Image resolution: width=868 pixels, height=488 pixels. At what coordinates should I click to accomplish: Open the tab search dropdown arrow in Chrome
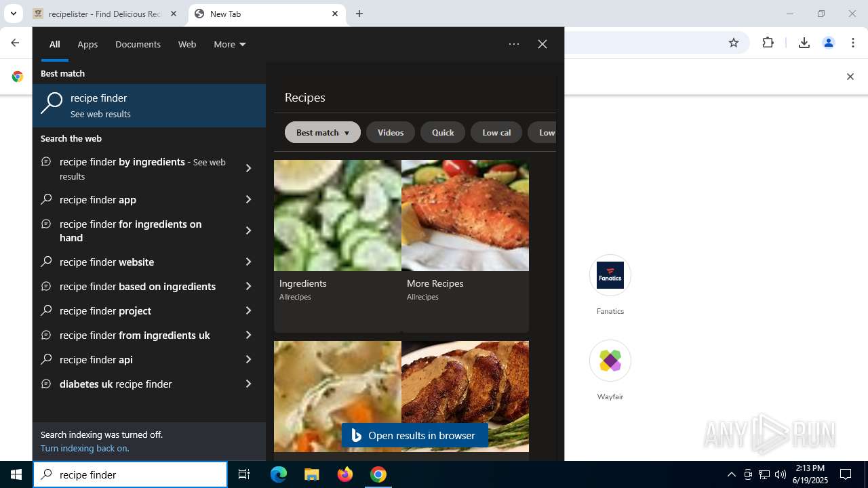pos(13,14)
